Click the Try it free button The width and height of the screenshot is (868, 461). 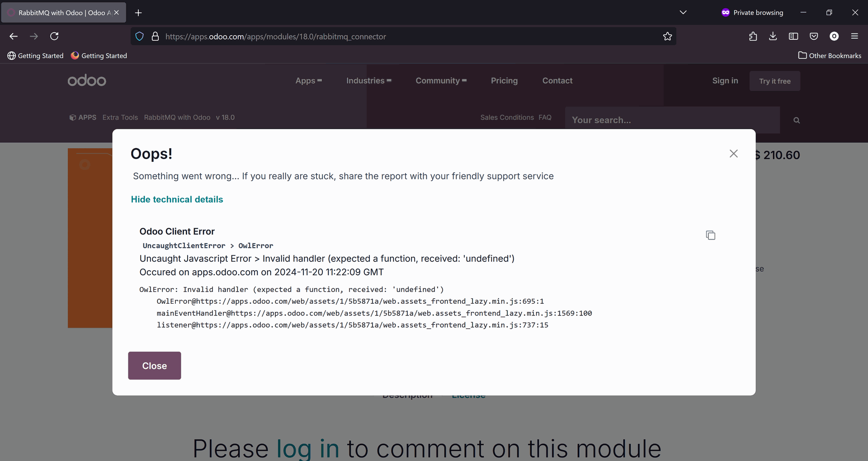pyautogui.click(x=775, y=81)
